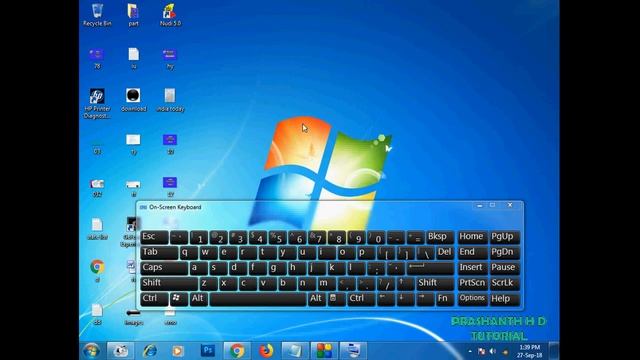Toggle the Fn key

pyautogui.click(x=444, y=299)
